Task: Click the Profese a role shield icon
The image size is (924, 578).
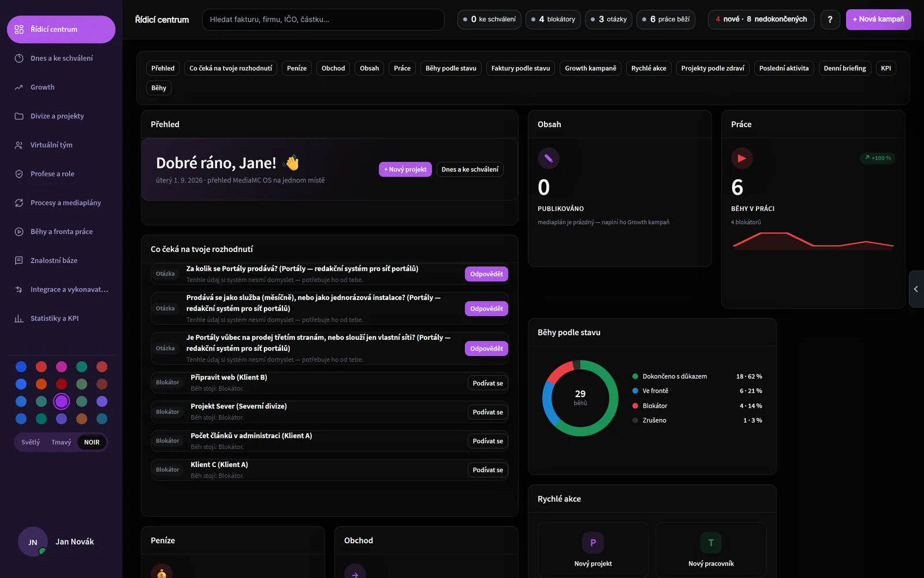Action: click(19, 174)
